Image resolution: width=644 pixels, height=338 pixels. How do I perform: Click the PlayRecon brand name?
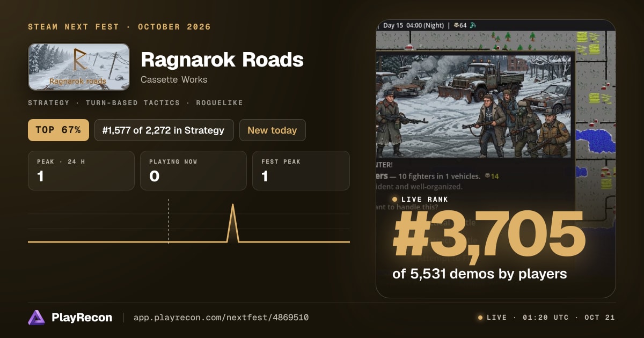tap(82, 318)
